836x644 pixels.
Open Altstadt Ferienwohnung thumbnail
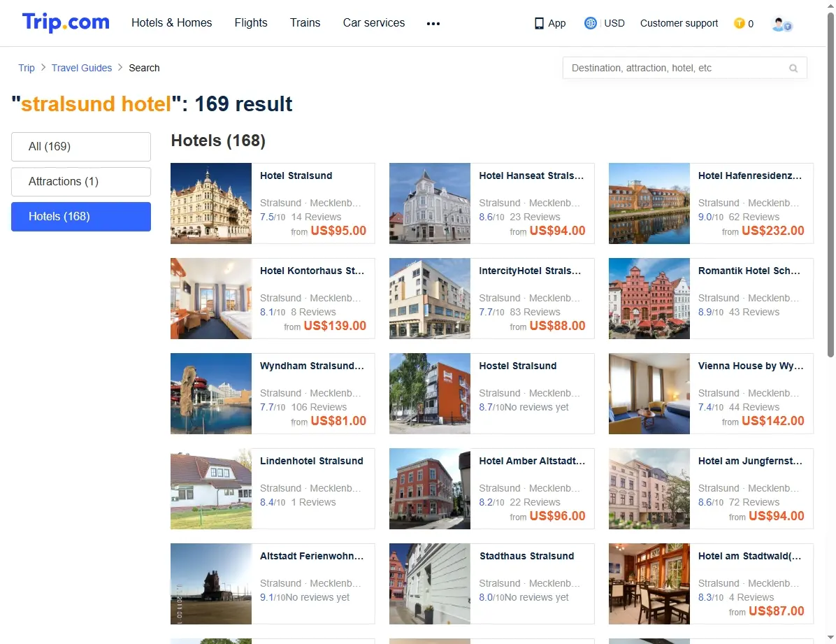click(210, 584)
